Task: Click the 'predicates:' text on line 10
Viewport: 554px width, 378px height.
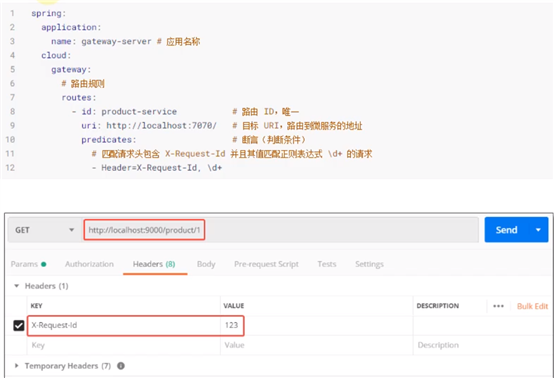Action: pyautogui.click(x=108, y=140)
